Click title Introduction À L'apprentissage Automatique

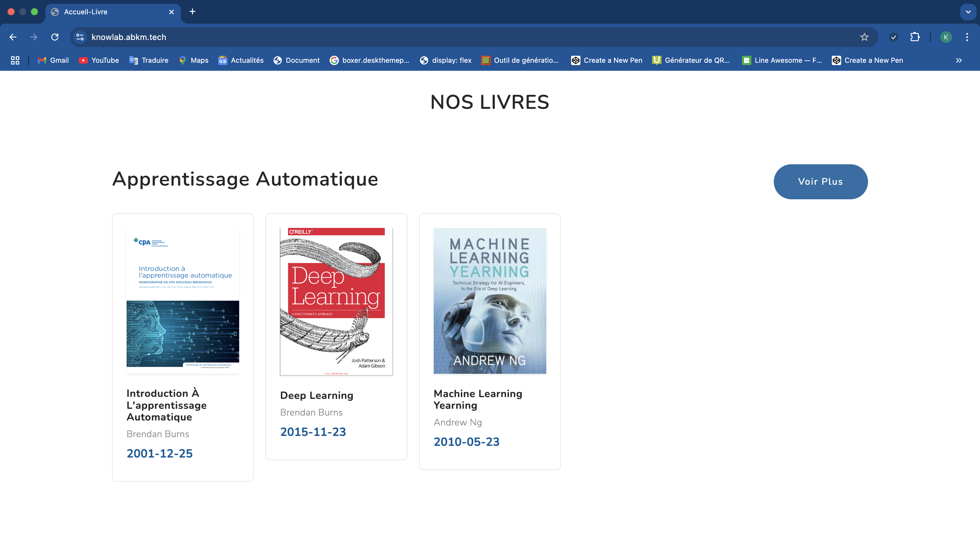tap(167, 405)
